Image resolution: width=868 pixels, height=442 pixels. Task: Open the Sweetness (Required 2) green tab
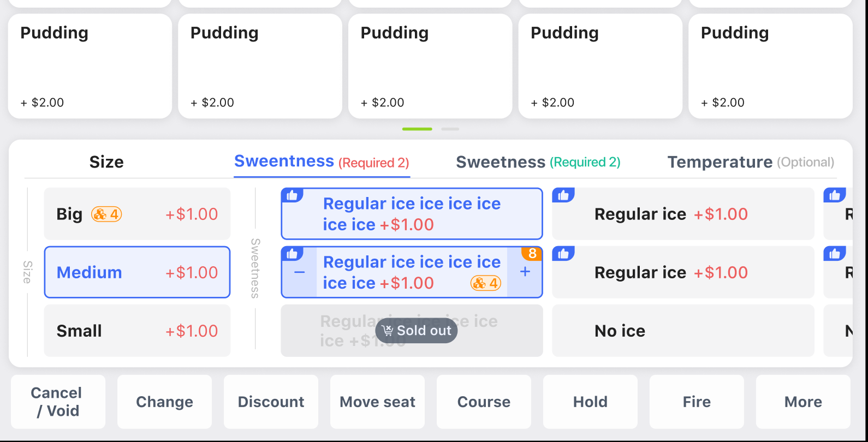point(538,162)
